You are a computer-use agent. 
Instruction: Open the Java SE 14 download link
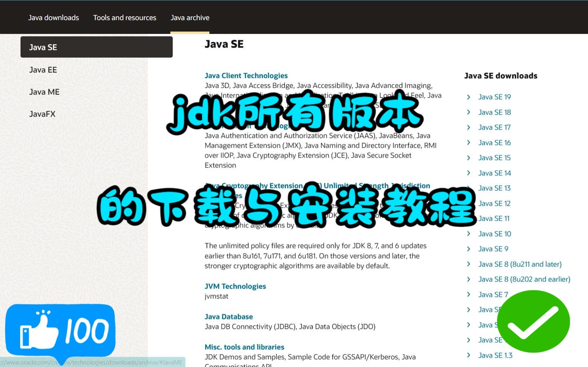click(x=495, y=173)
